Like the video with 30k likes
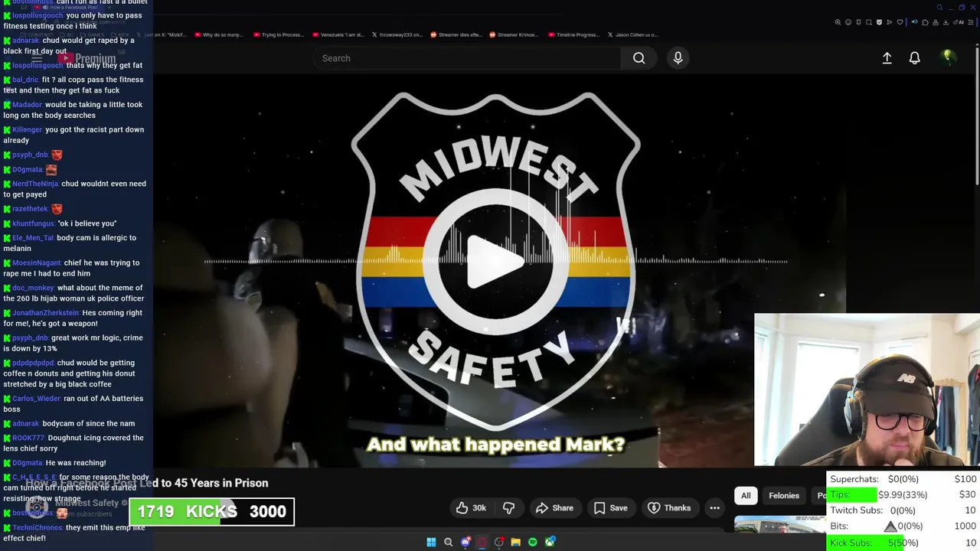This screenshot has width=980, height=551. tap(471, 508)
